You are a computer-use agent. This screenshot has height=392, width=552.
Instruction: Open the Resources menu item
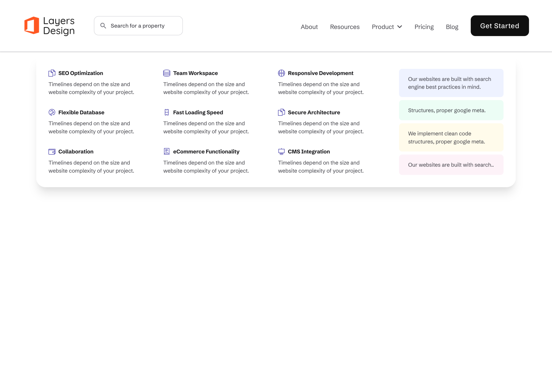345,27
